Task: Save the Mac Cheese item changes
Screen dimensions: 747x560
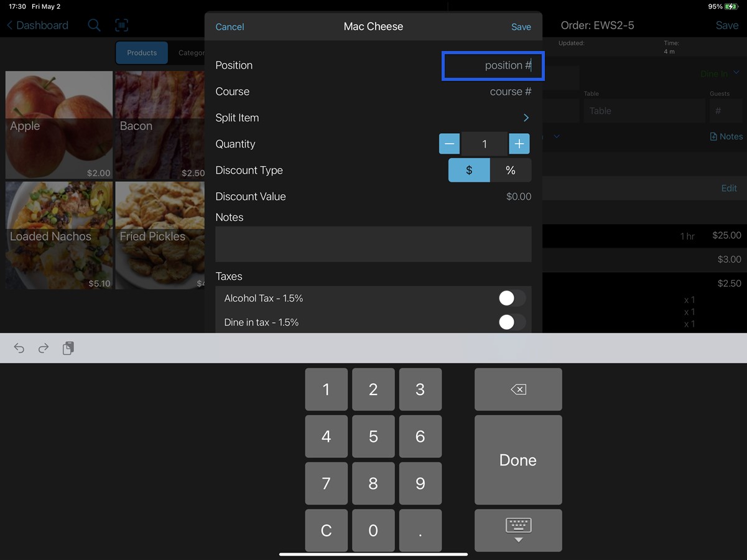Action: (521, 27)
